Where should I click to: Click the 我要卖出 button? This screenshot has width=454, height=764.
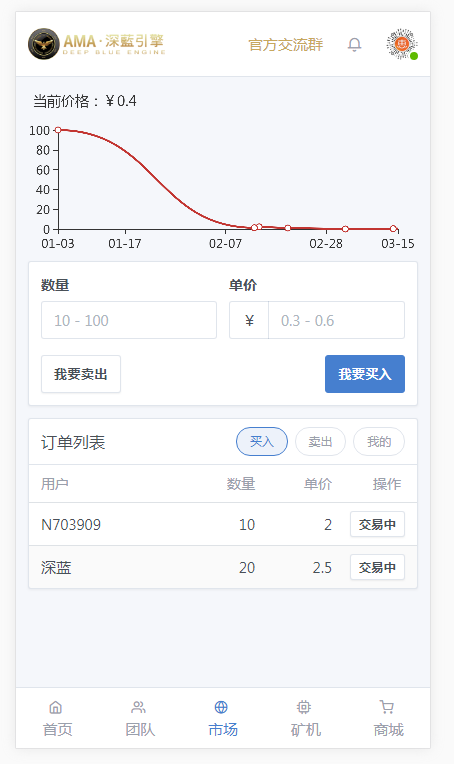[81, 374]
